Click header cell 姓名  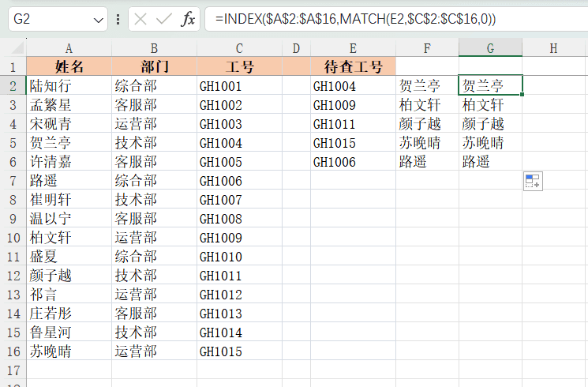(x=69, y=67)
